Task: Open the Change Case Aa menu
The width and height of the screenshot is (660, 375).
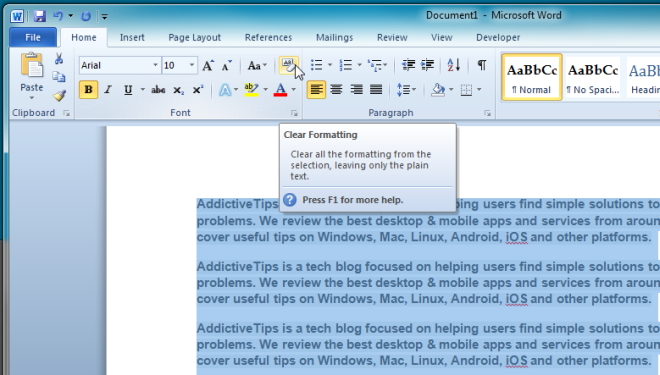Action: pyautogui.click(x=257, y=65)
